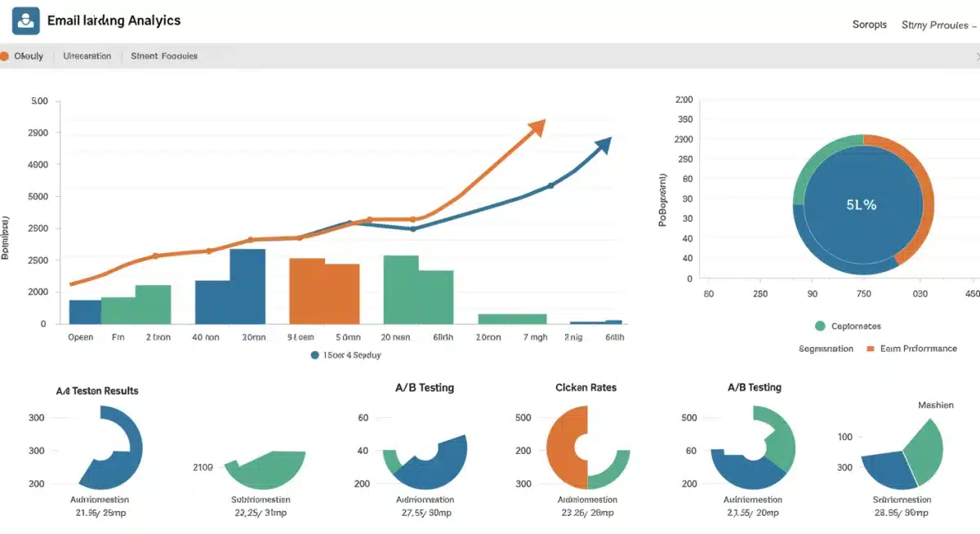Click the orange status dot beside Okeuly
This screenshot has height=534, width=980.
pos(5,56)
